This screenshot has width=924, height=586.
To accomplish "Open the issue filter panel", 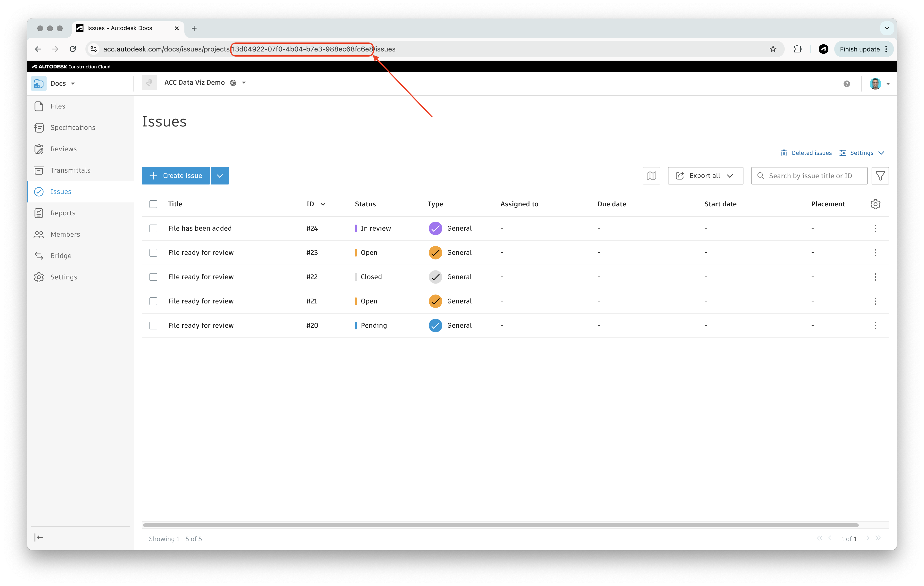I will coord(880,176).
